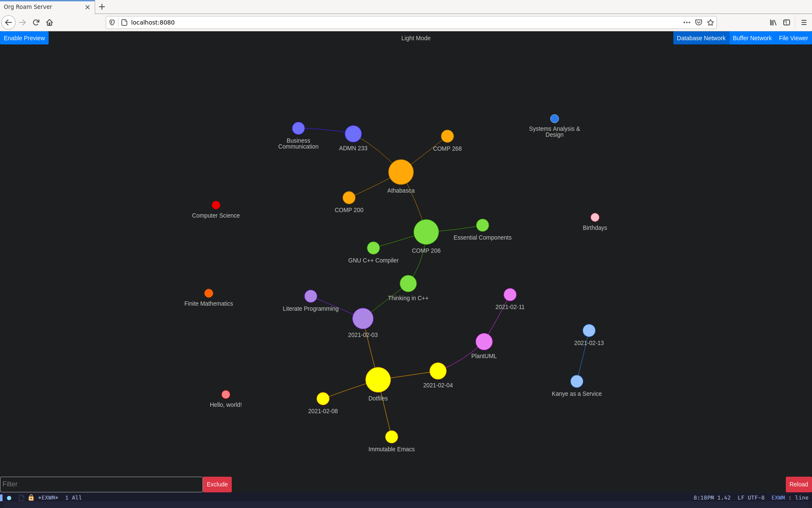Select the Computer Science red node
812x508 pixels.
pyautogui.click(x=216, y=205)
